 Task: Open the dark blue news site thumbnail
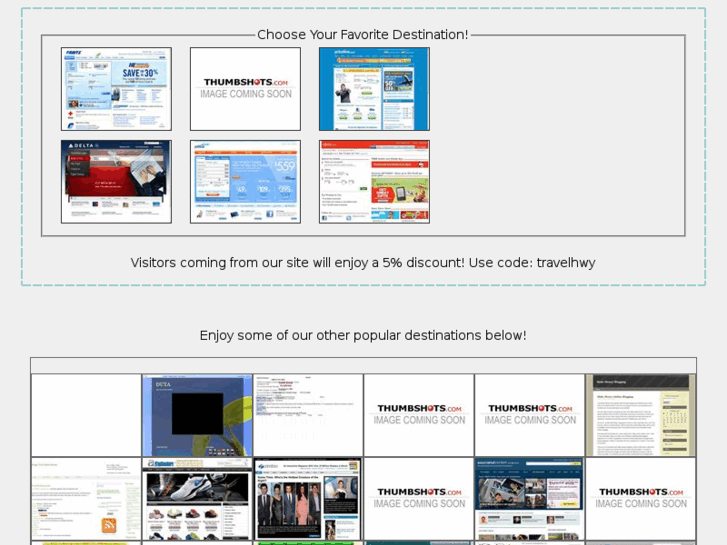[530, 499]
